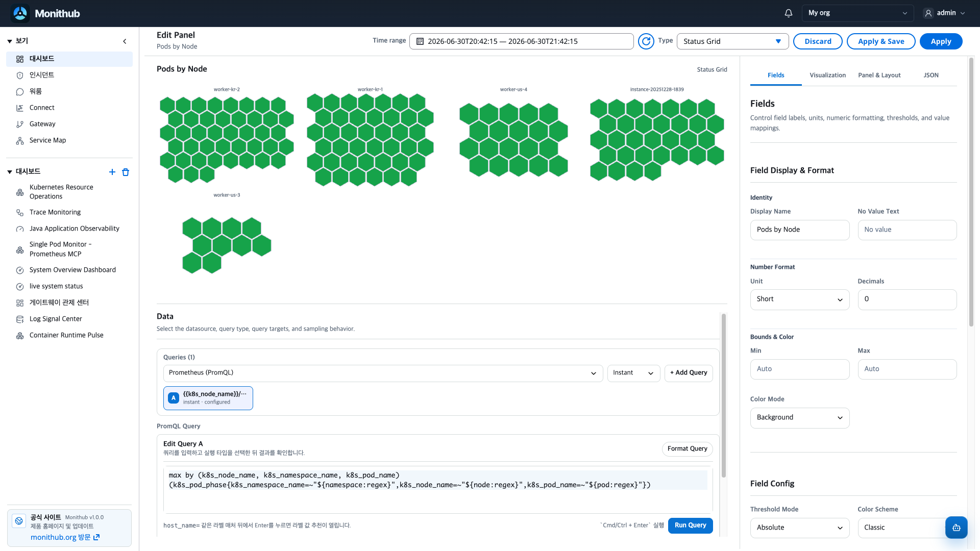Click the Apply & Save button
Screen dimensions: 980x551
(881, 41)
